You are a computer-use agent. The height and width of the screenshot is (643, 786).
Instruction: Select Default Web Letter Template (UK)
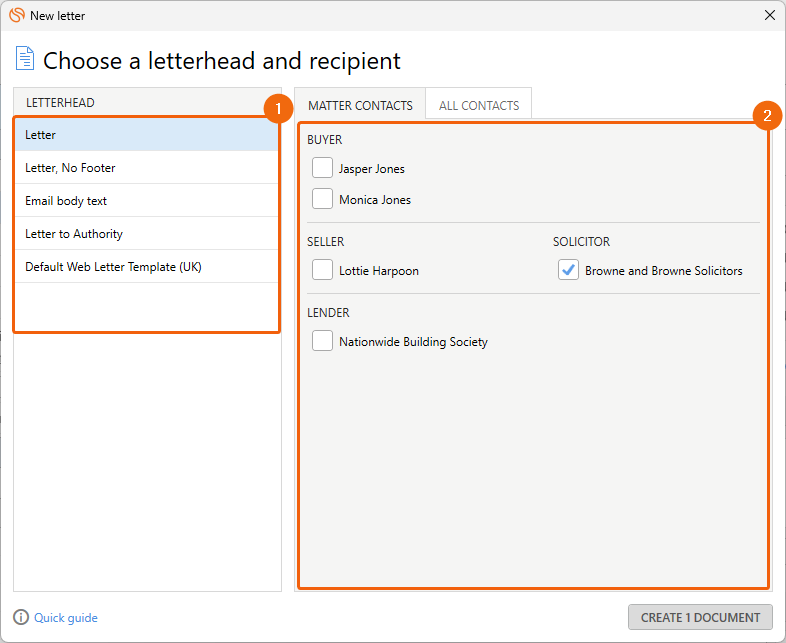pyautogui.click(x=146, y=267)
